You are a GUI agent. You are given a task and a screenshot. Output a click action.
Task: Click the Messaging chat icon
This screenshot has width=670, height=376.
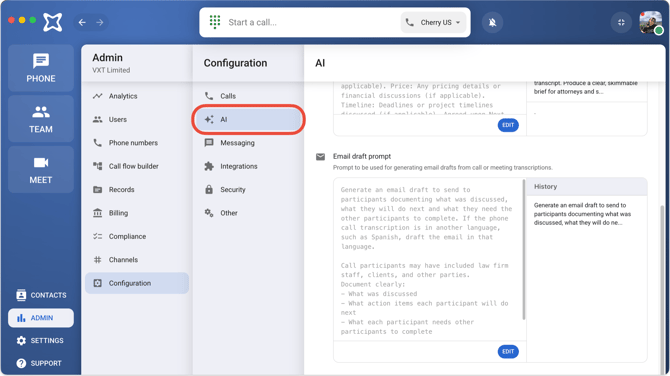209,143
